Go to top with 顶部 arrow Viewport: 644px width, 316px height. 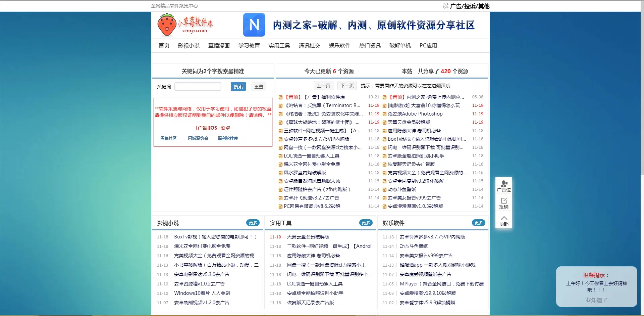click(503, 221)
